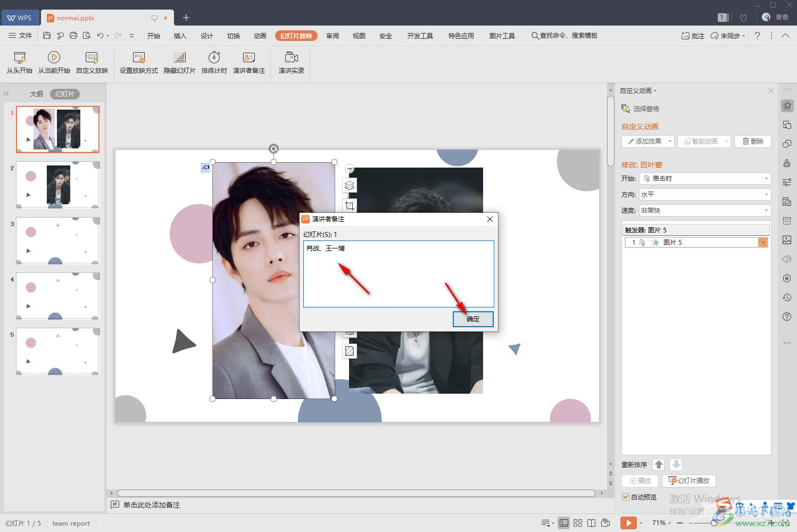
Task: Start presentation recording (演讲实录)
Action: pos(292,63)
